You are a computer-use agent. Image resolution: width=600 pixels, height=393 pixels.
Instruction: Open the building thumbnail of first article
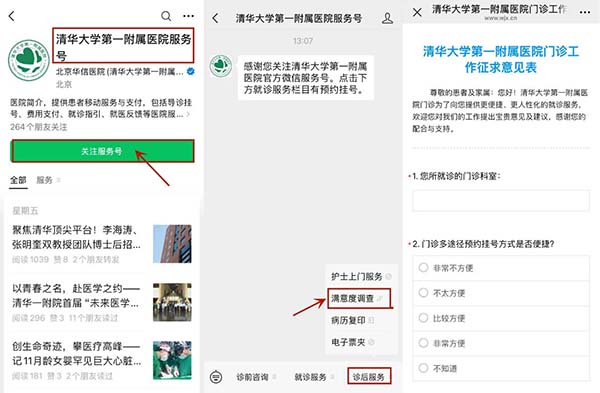click(x=172, y=244)
